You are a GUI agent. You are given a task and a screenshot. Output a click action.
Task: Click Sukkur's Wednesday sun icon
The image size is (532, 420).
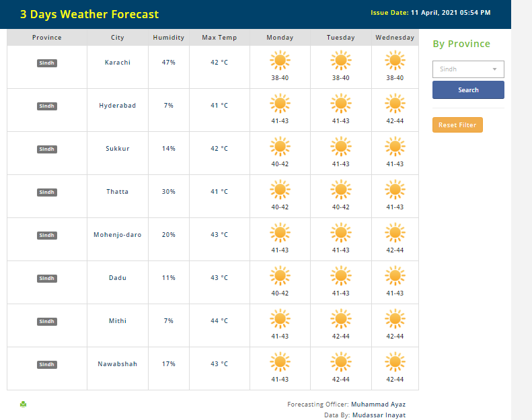coord(395,147)
